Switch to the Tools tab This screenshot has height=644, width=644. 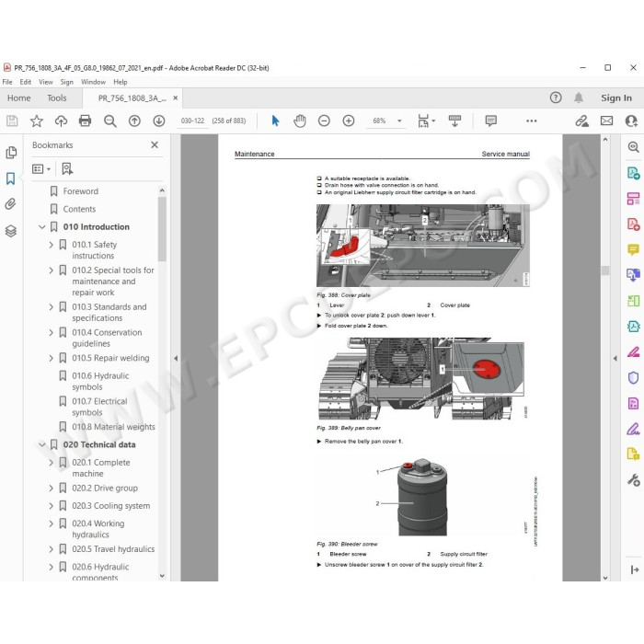57,98
